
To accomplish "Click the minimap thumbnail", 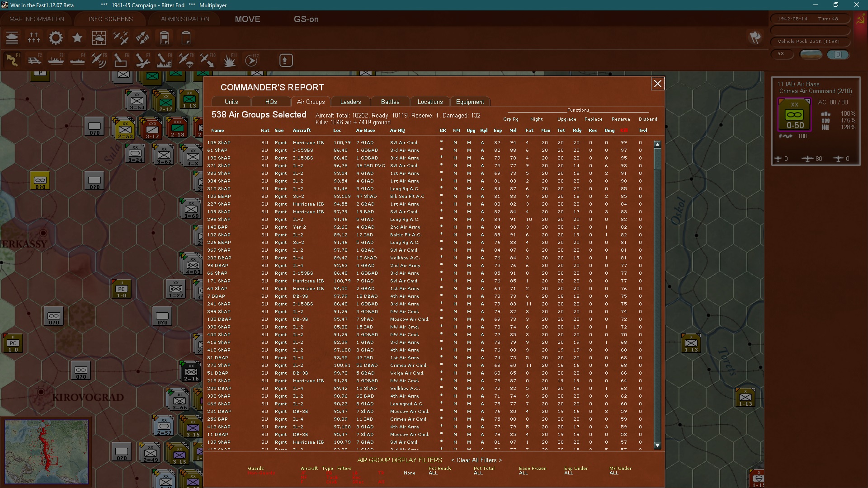I will click(x=47, y=451).
